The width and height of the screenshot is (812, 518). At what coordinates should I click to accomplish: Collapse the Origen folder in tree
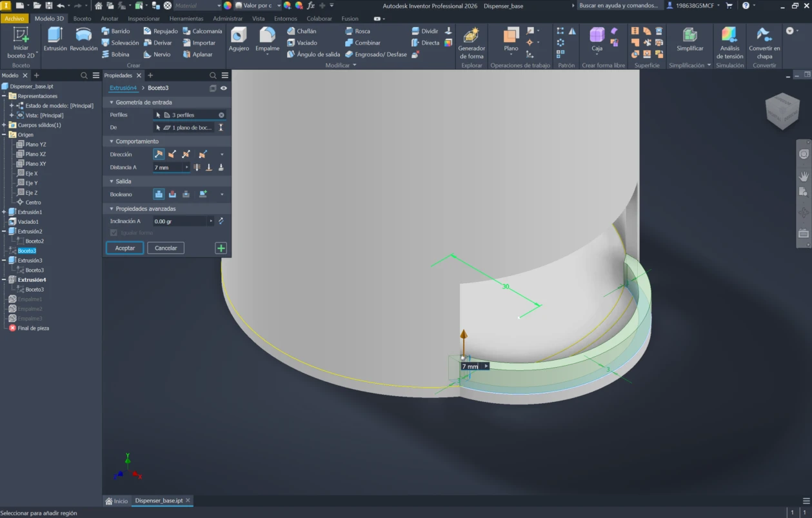coord(4,135)
